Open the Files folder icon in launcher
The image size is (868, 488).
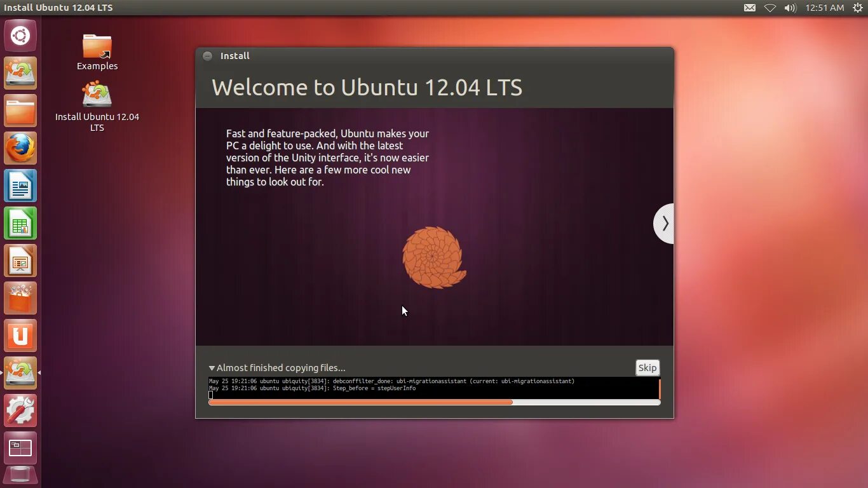[20, 111]
